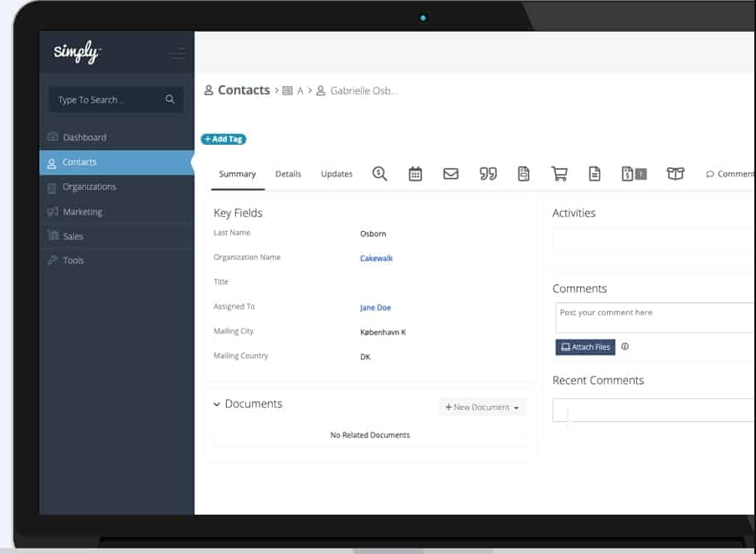
Task: Click the search magnifier icon in sidebar
Action: [170, 100]
